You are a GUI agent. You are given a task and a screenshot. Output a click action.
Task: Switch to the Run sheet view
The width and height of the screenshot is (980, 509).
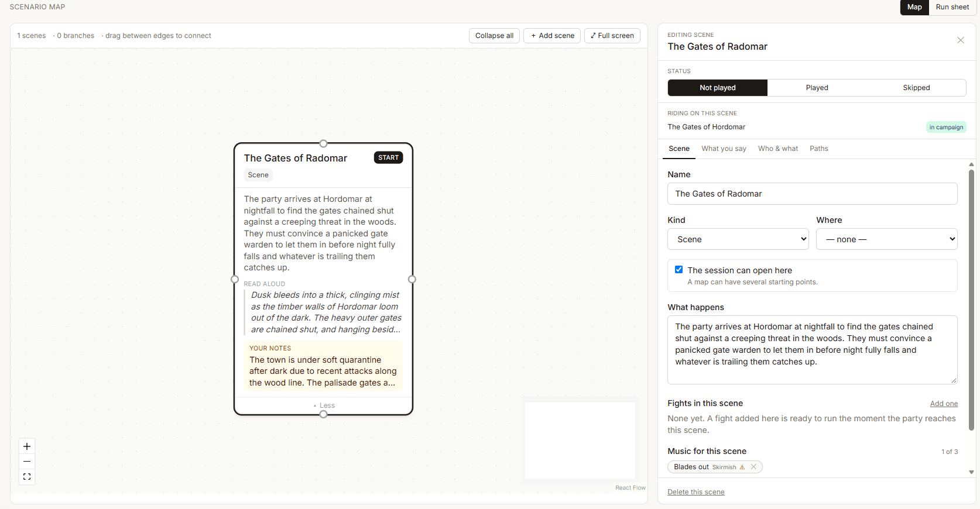click(952, 7)
